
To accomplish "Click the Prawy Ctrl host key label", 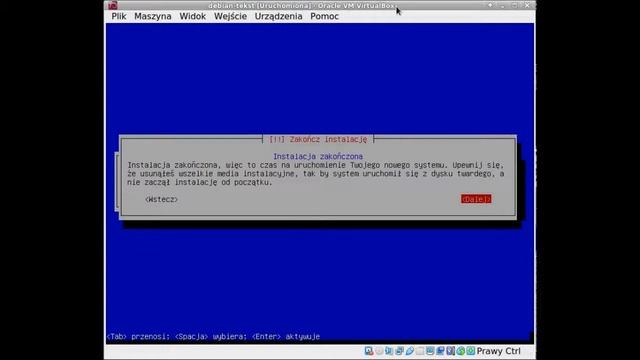I will click(499, 351).
